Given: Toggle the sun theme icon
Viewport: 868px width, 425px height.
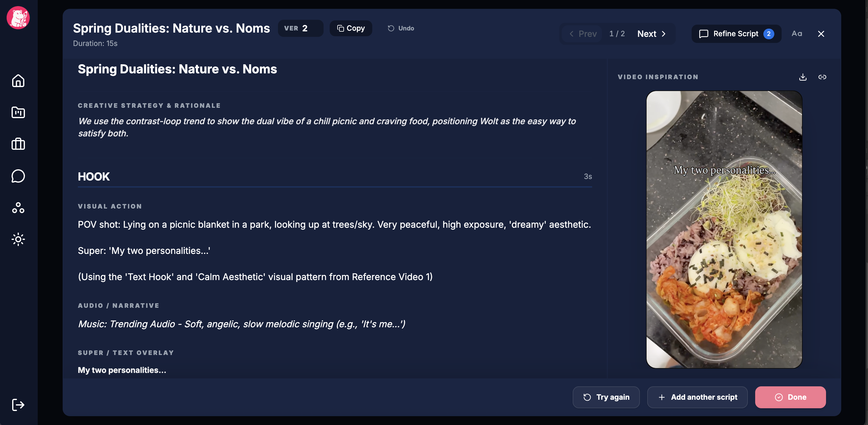Looking at the screenshot, I should click(18, 239).
